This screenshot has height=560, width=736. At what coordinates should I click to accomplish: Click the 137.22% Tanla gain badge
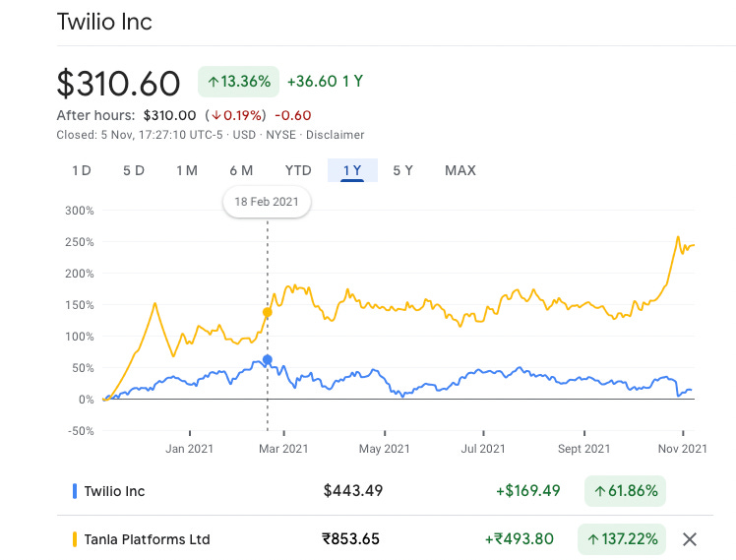622,539
